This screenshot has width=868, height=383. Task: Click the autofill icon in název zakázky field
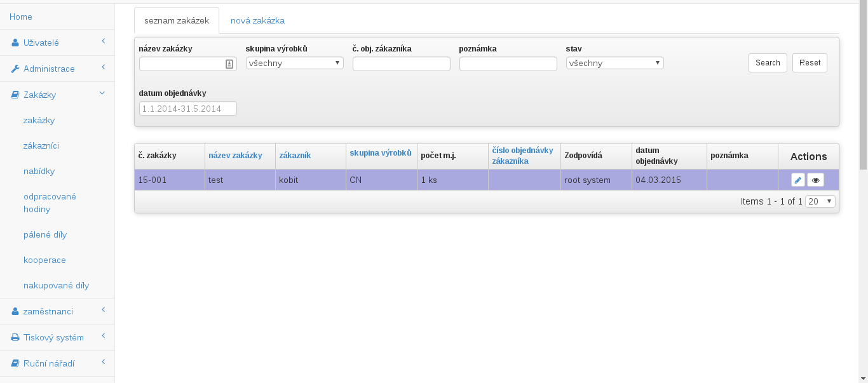(x=229, y=64)
